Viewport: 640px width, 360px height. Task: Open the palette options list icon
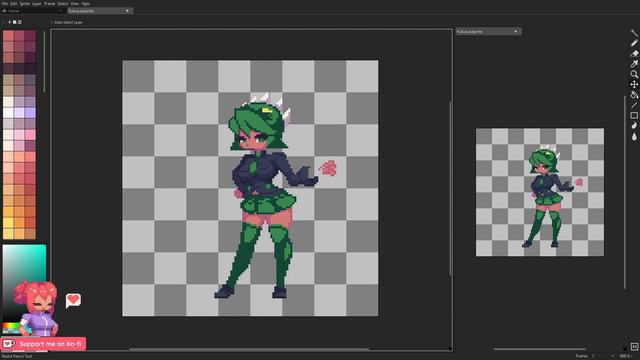(x=19, y=22)
